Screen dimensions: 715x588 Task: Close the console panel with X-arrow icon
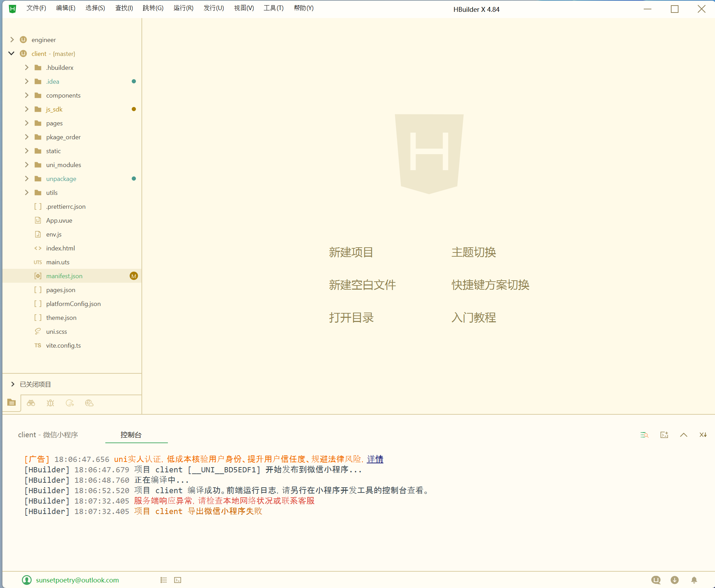tap(703, 435)
